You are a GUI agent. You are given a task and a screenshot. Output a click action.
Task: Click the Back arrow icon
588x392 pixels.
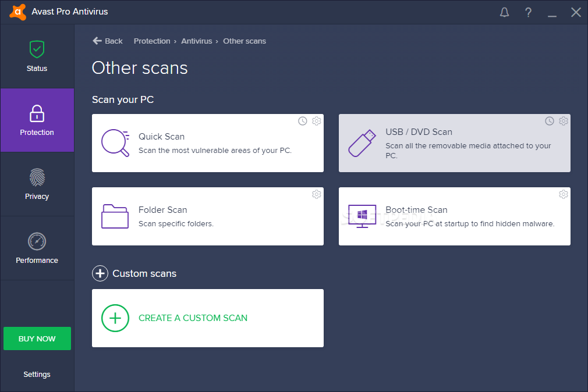[x=97, y=41]
